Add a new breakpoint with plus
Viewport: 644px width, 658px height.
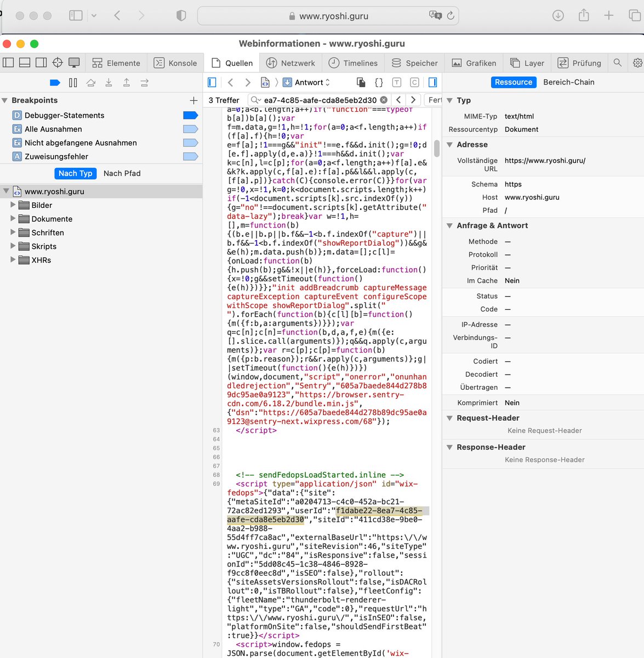[x=193, y=100]
